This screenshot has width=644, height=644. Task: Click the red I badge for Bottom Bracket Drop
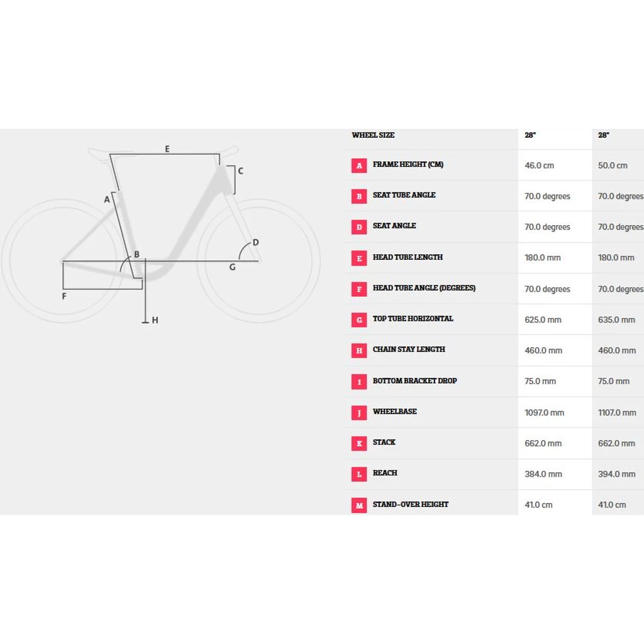[x=359, y=381]
